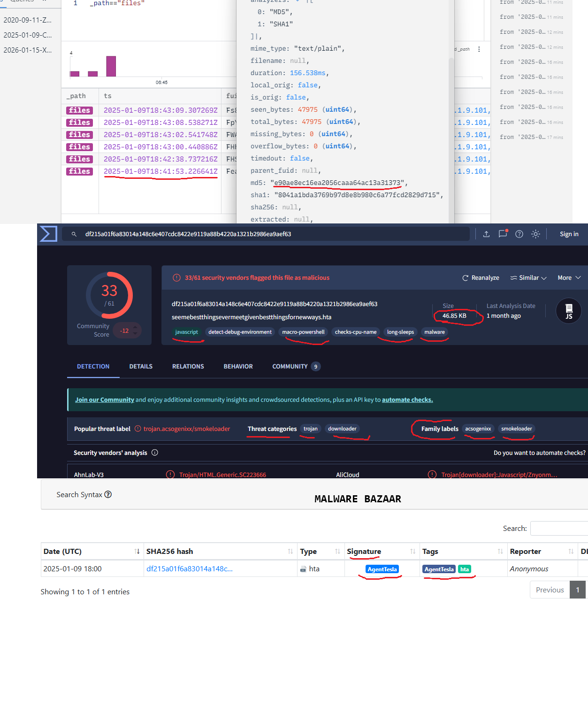Switch to the COMMUNITY tab

(296, 366)
